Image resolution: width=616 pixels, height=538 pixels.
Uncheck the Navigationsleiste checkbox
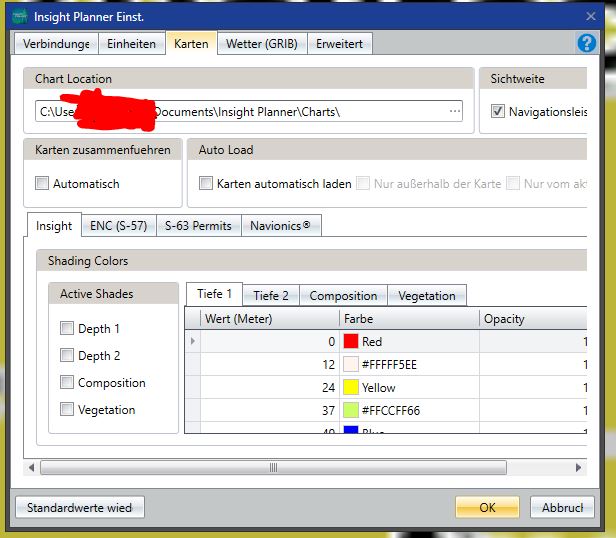pos(498,112)
